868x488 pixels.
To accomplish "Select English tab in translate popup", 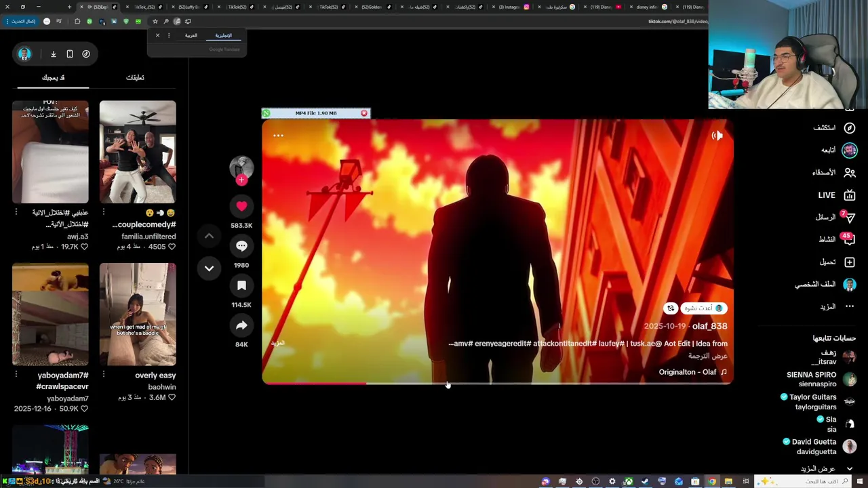I will coord(223,36).
